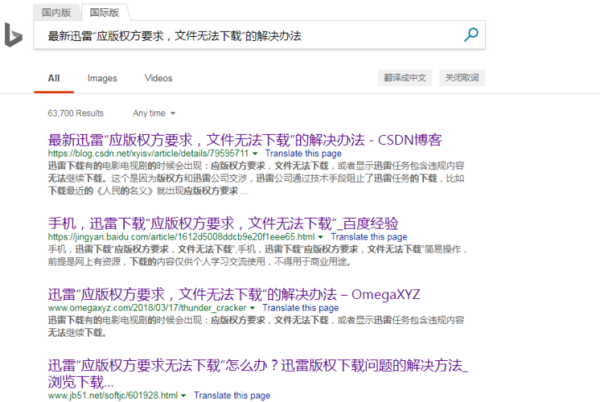The width and height of the screenshot is (600, 402).
Task: Click the 翻译成中文 button
Action: coord(405,78)
